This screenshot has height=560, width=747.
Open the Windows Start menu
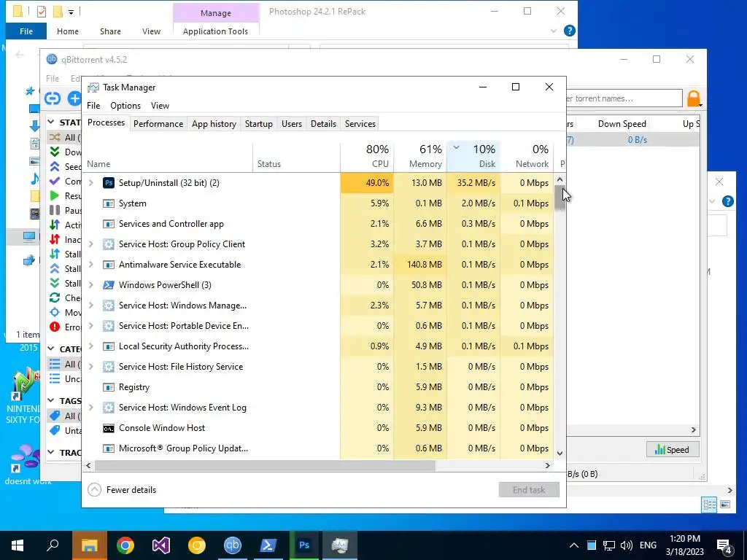[18, 545]
